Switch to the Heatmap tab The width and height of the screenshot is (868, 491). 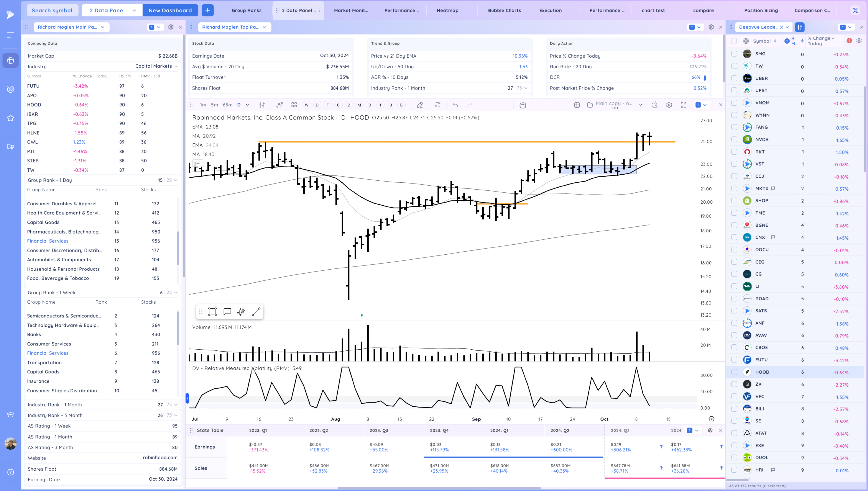pos(447,10)
